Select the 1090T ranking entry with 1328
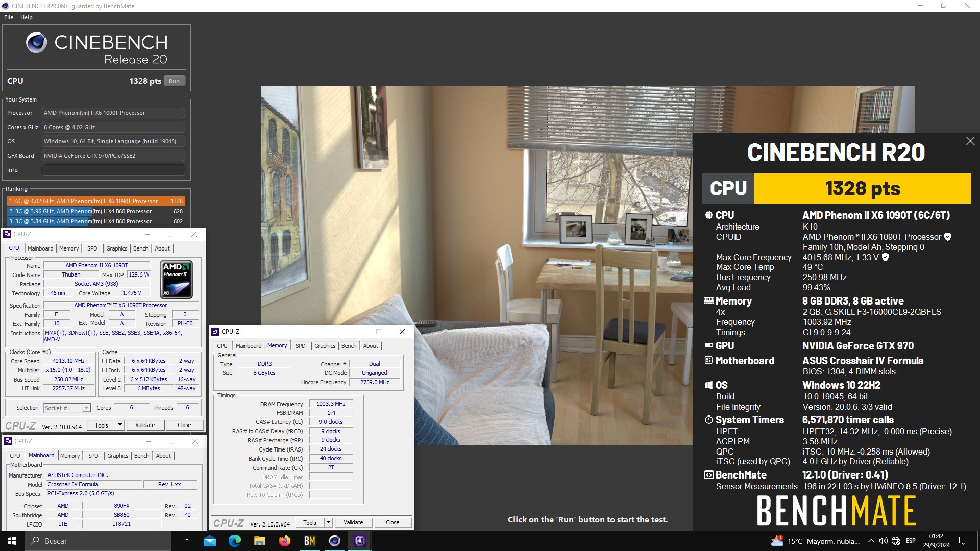Screen dimensions: 980x551 click(96, 201)
